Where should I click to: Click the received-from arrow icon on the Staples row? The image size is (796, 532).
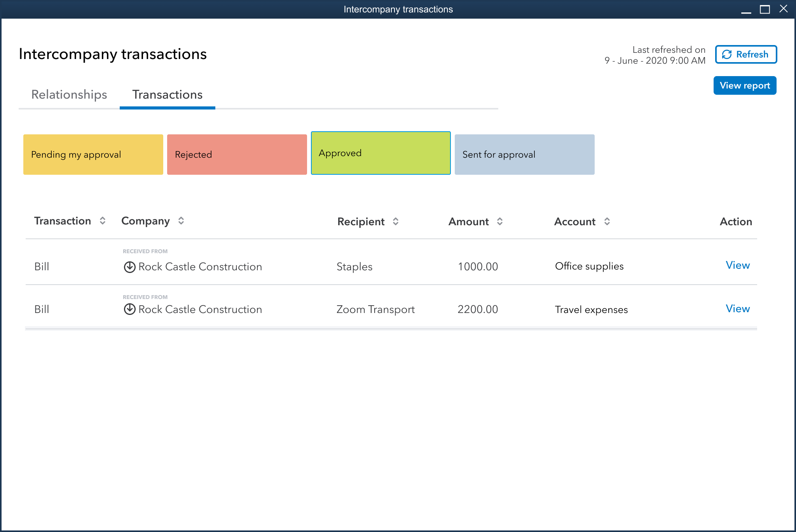(130, 267)
